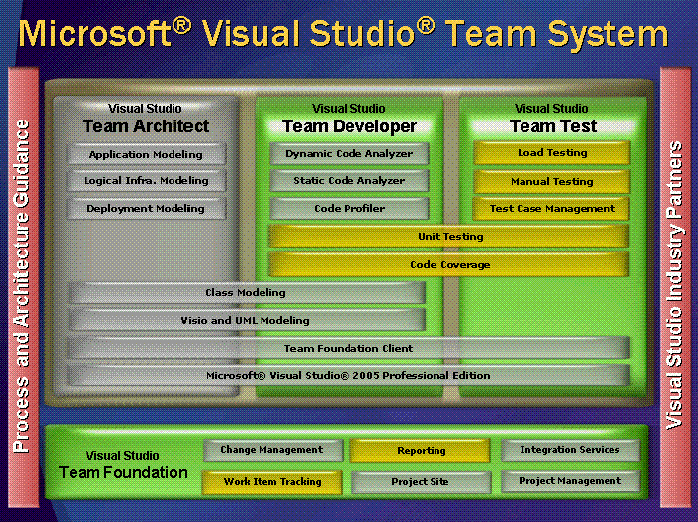
Task: Click the Work Item Tracking box
Action: click(x=272, y=482)
